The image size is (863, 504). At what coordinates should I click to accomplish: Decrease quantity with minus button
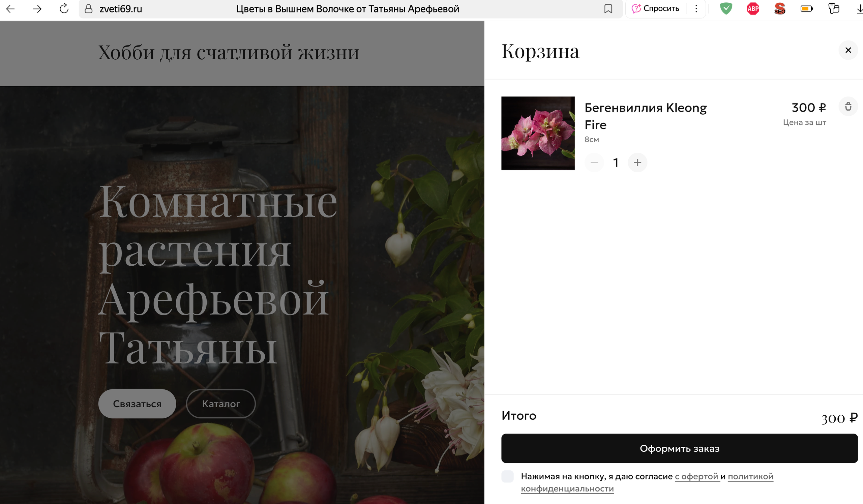[594, 162]
